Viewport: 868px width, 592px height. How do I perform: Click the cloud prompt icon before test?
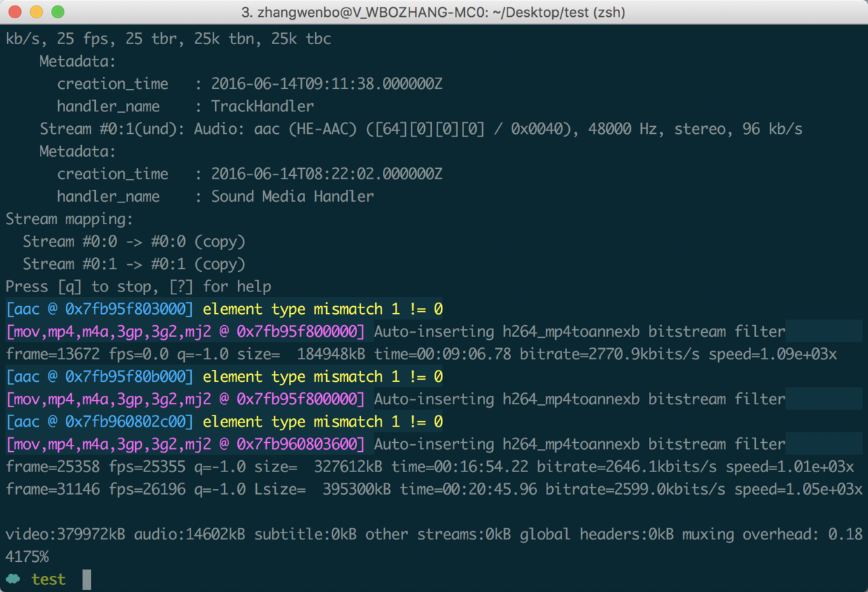click(13, 579)
